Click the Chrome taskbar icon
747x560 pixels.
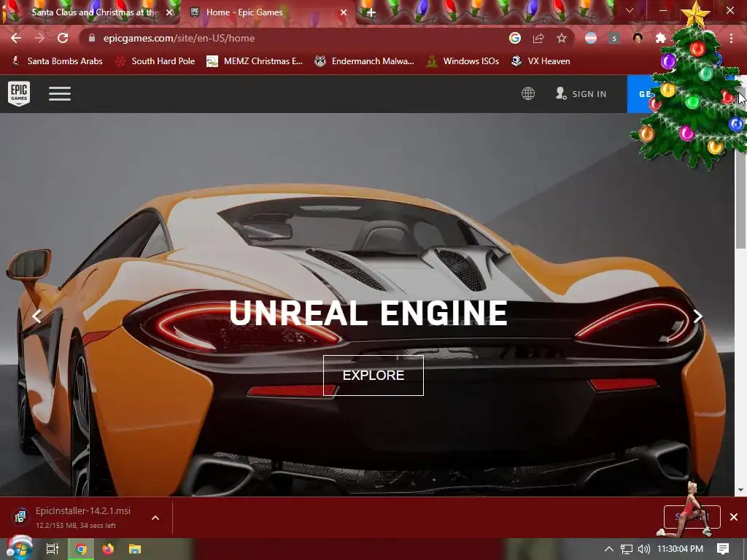(x=82, y=549)
